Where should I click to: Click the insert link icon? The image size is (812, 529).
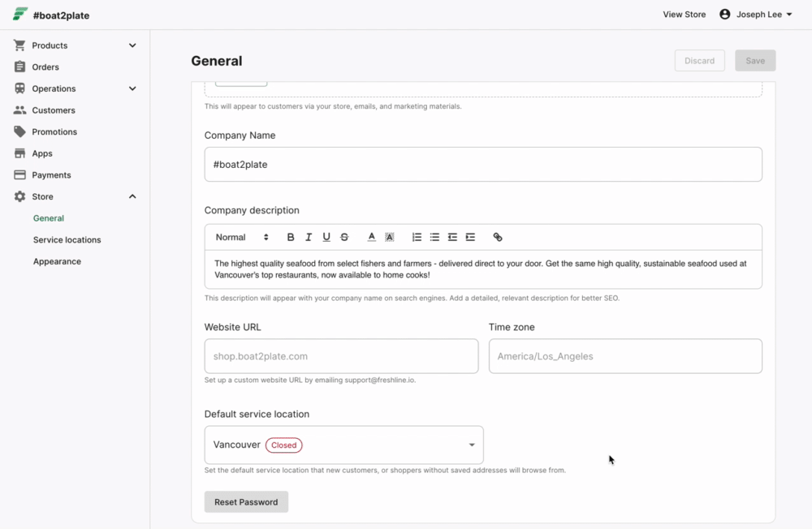(498, 237)
